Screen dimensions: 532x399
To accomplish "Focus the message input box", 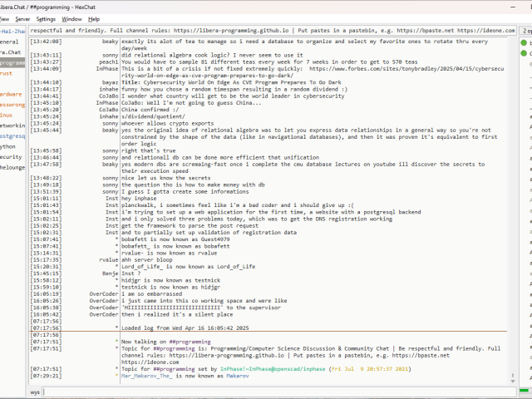I will (274, 391).
